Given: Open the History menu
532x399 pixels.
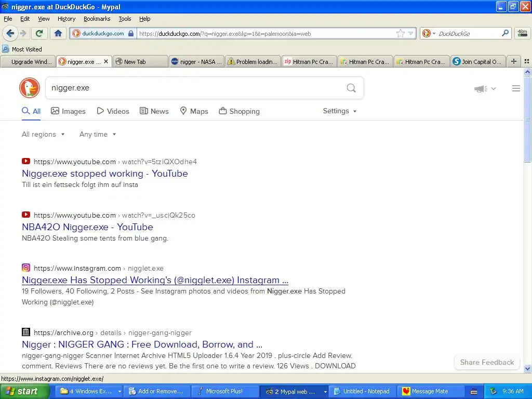Looking at the screenshot, I should [66, 19].
